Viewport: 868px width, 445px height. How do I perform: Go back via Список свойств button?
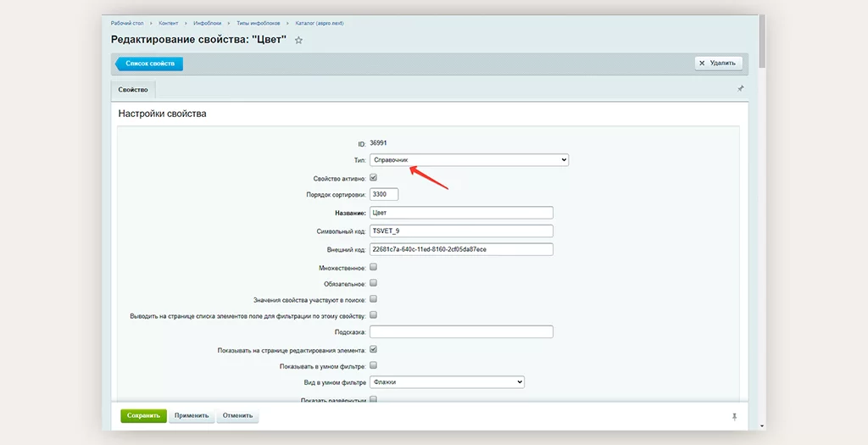click(x=149, y=64)
